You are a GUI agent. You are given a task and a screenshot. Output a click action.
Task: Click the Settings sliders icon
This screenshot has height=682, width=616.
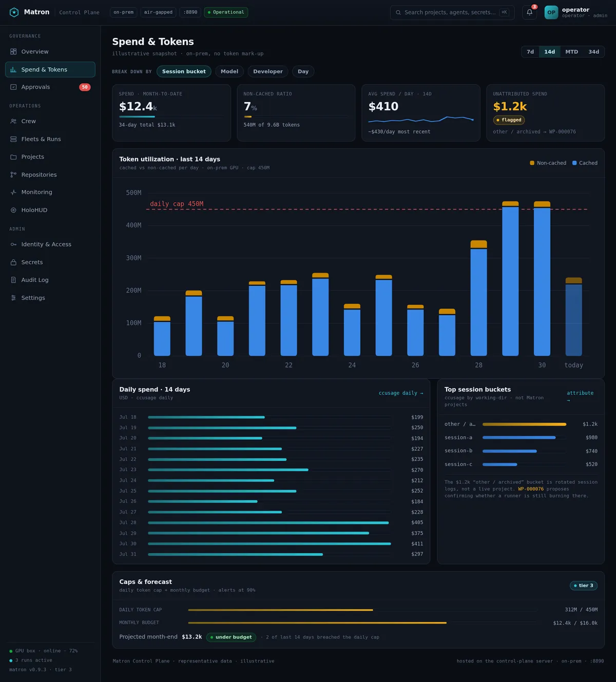[13, 298]
